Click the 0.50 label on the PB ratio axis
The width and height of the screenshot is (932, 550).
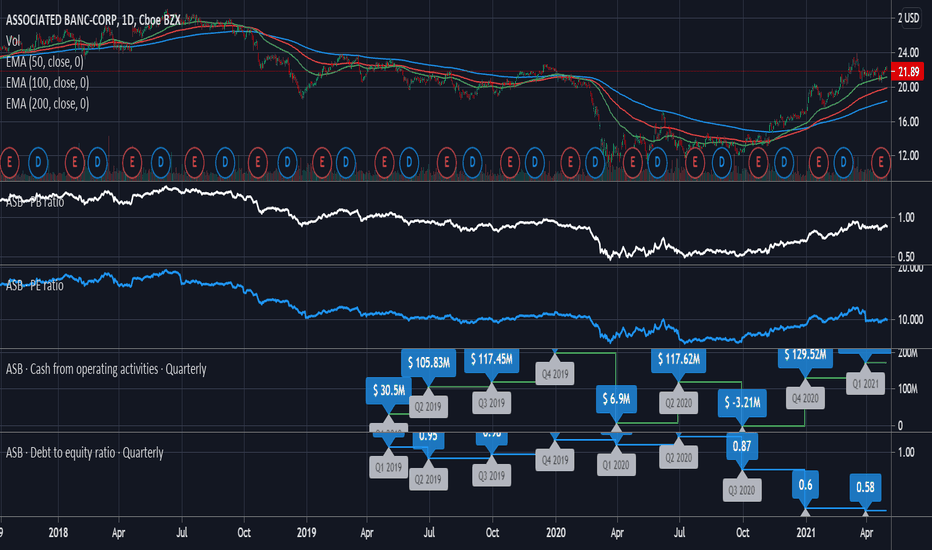click(x=906, y=257)
